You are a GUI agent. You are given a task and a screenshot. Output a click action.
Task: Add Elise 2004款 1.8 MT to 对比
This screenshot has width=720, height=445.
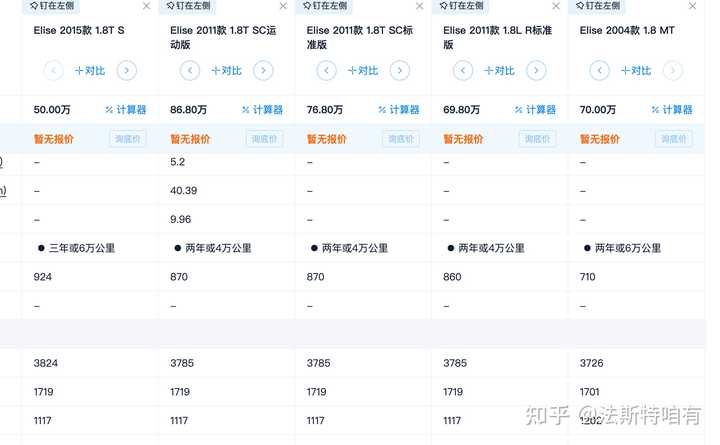click(x=636, y=71)
